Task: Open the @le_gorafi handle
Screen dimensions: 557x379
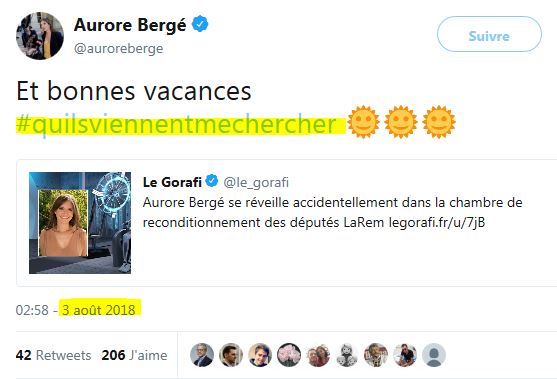Action: coord(256,182)
